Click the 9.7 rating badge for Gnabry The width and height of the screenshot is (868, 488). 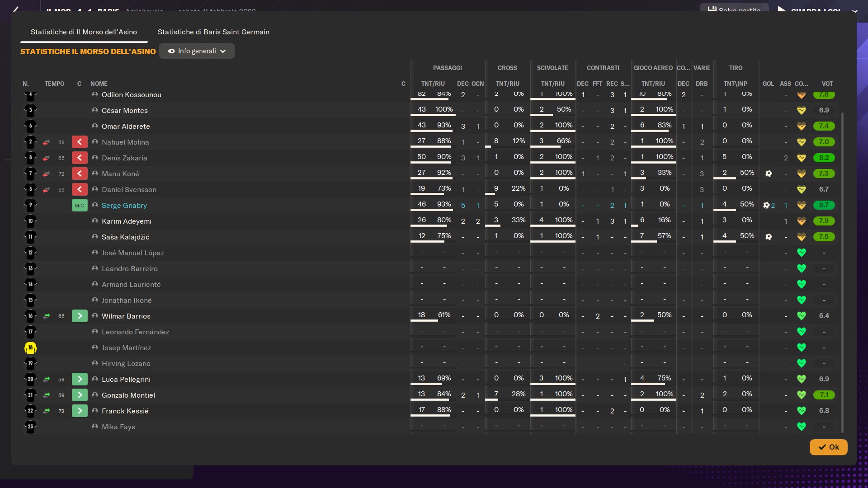(x=824, y=205)
